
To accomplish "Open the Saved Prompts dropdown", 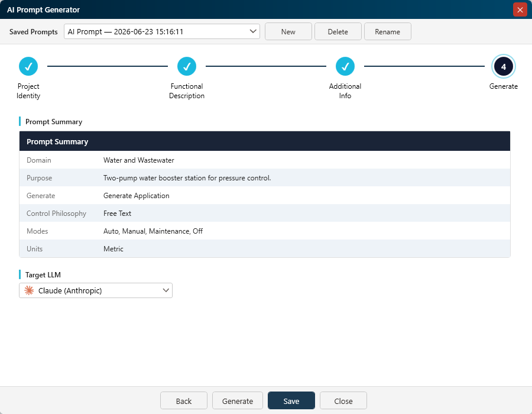I will pos(162,31).
